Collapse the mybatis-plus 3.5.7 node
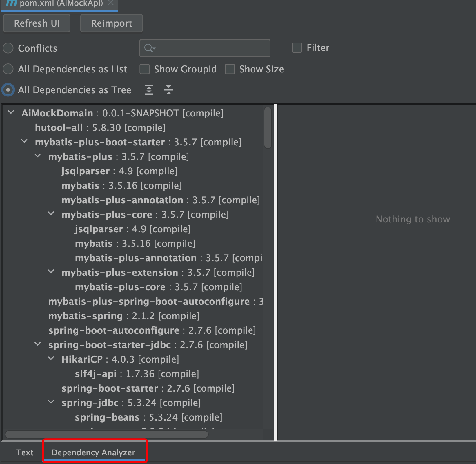The width and height of the screenshot is (476, 464). (38, 156)
